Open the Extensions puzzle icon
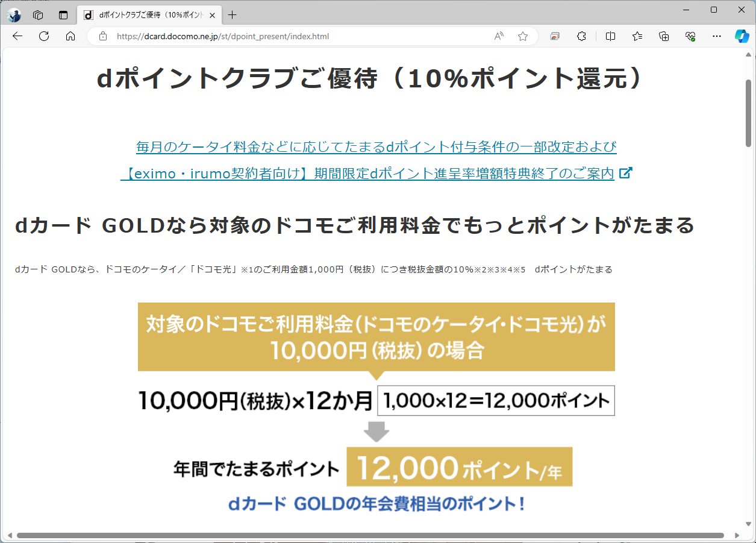Image resolution: width=756 pixels, height=543 pixels. (x=581, y=36)
